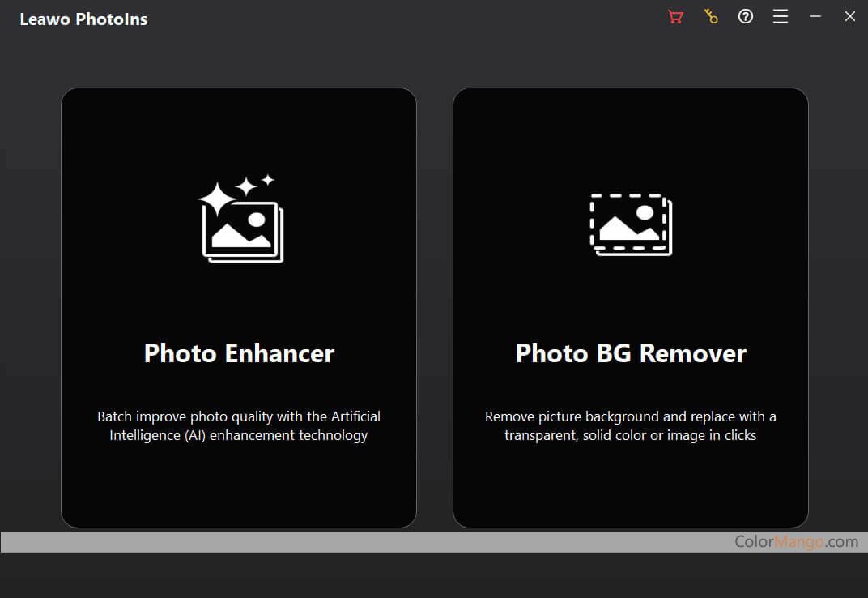
Task: Click the Photo BG Remover description text
Action: [631, 426]
